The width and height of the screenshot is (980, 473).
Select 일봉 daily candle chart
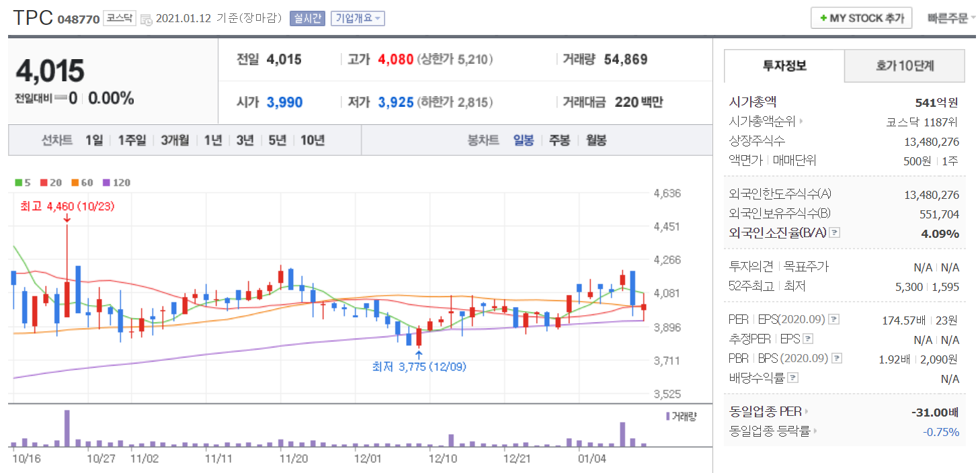[524, 140]
